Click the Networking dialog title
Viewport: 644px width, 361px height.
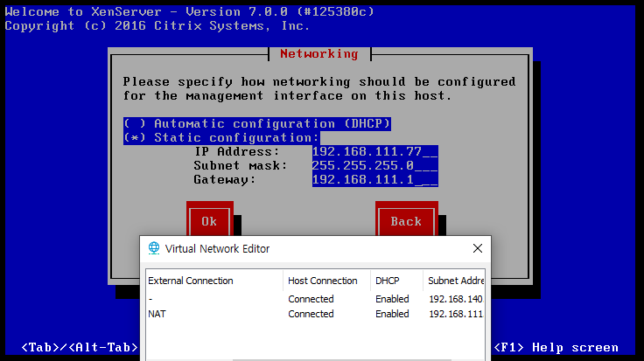click(319, 53)
